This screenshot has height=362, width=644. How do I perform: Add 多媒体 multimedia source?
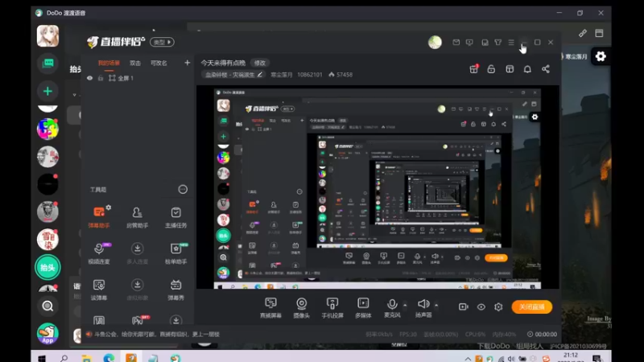click(x=363, y=307)
